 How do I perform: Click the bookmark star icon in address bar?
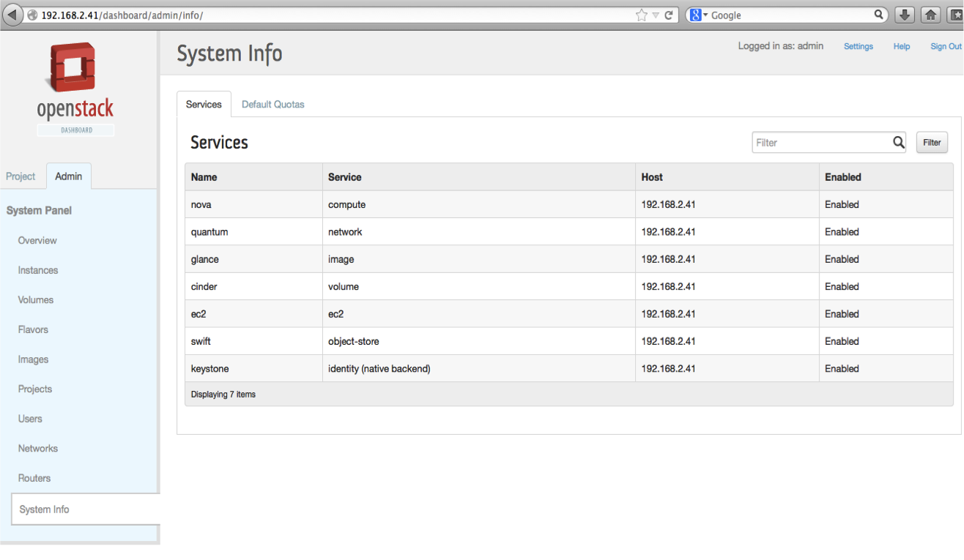(x=642, y=15)
